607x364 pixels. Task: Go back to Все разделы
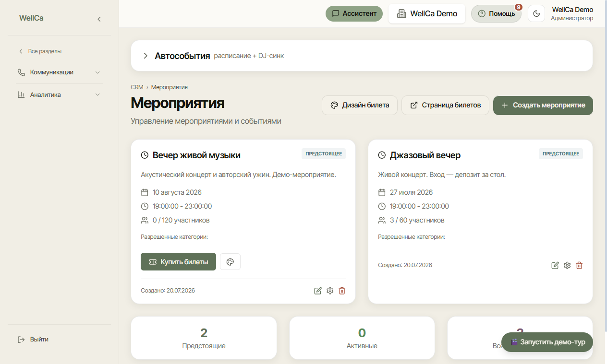click(x=40, y=51)
